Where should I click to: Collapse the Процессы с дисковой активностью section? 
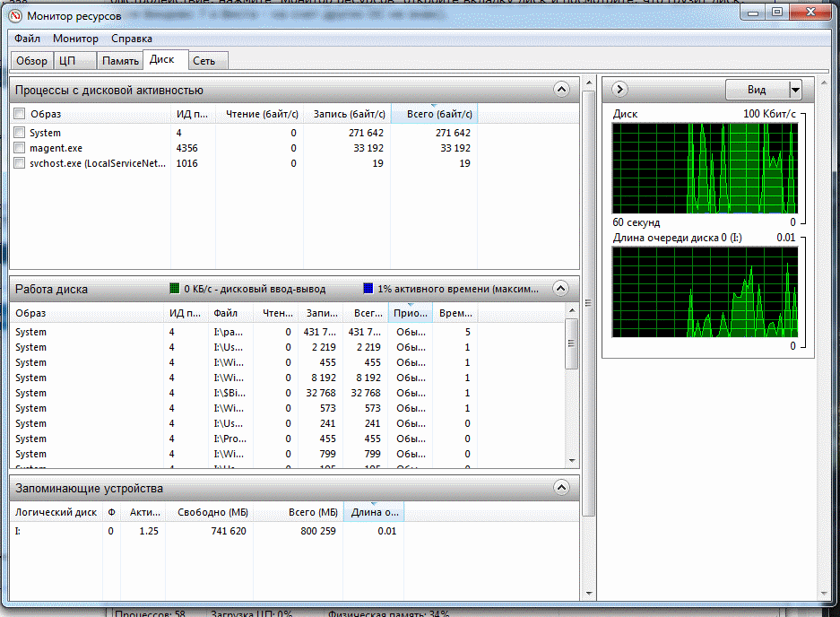tap(561, 90)
